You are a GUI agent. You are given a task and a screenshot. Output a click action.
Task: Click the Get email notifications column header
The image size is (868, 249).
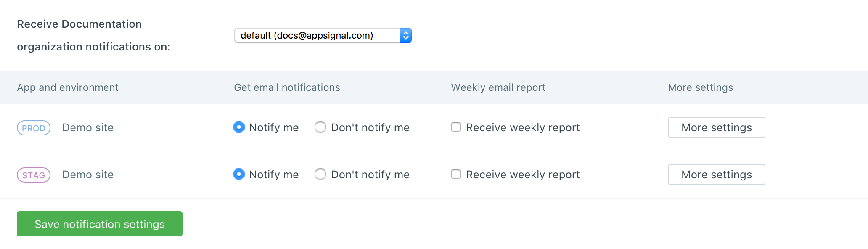pyautogui.click(x=287, y=87)
